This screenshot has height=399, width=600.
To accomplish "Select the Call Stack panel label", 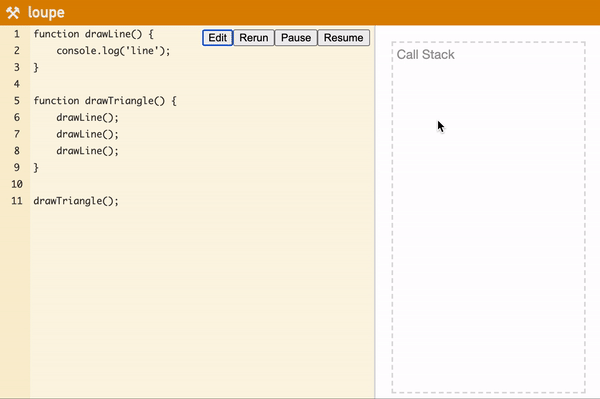I will (426, 55).
